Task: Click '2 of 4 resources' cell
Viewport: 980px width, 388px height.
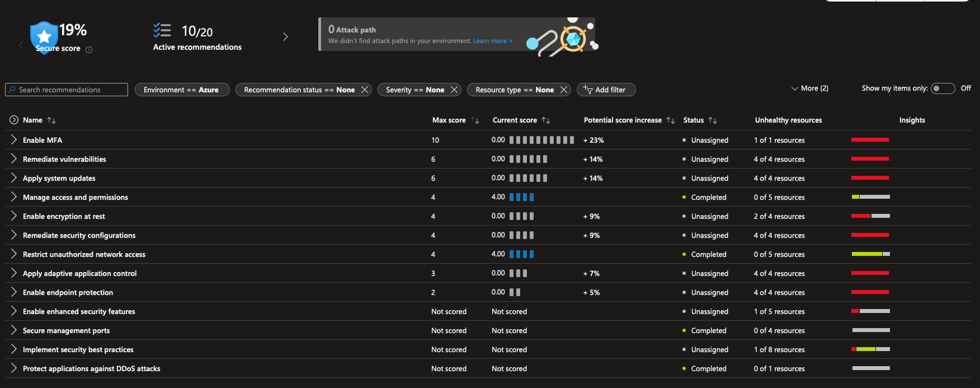Action: coord(779,216)
